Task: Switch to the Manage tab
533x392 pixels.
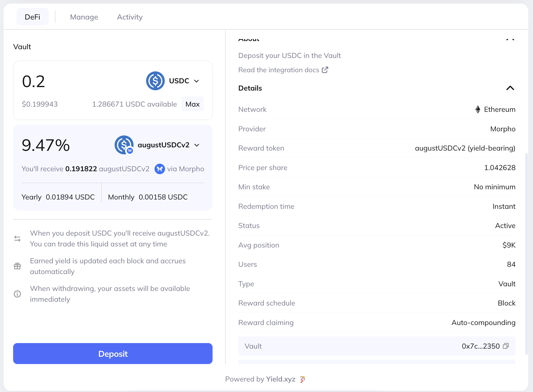Action: click(84, 17)
